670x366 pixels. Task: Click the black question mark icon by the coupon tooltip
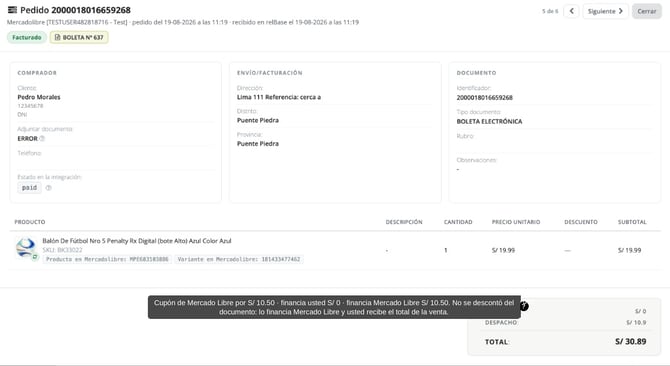524,306
